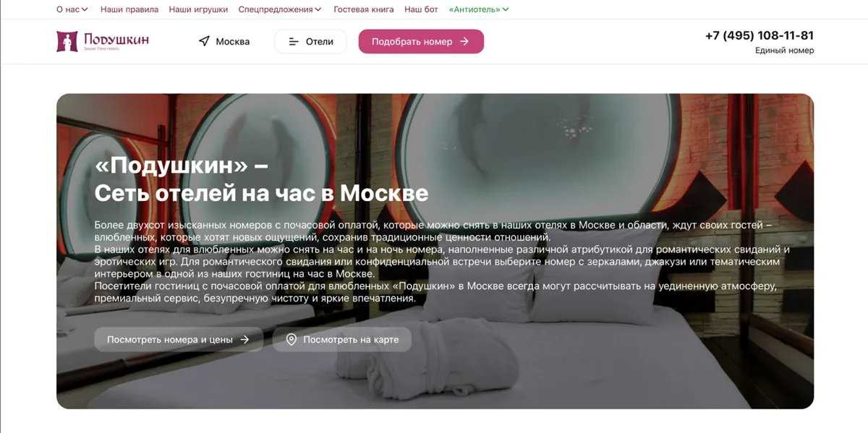Screen dimensions: 868x433
Task: Click Посмотреть на карте button
Action: (x=342, y=340)
